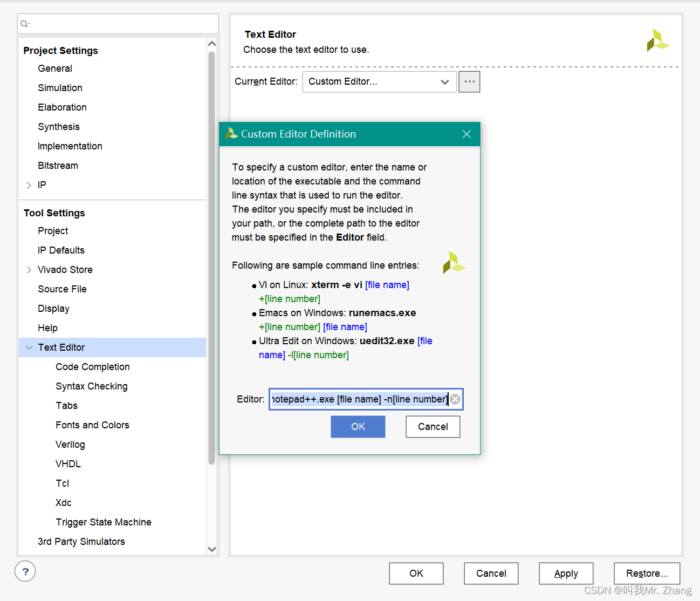Viewport: 700px width, 601px height.
Task: Open Code Completion settings
Action: point(92,367)
